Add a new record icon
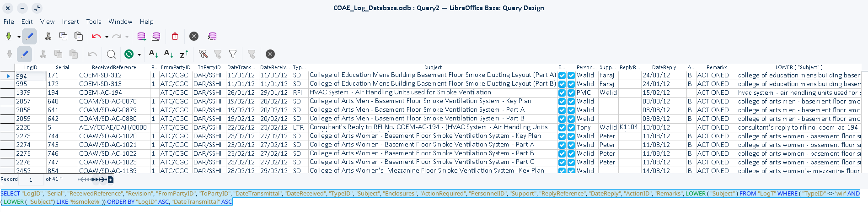The image size is (868, 212). click(111, 179)
